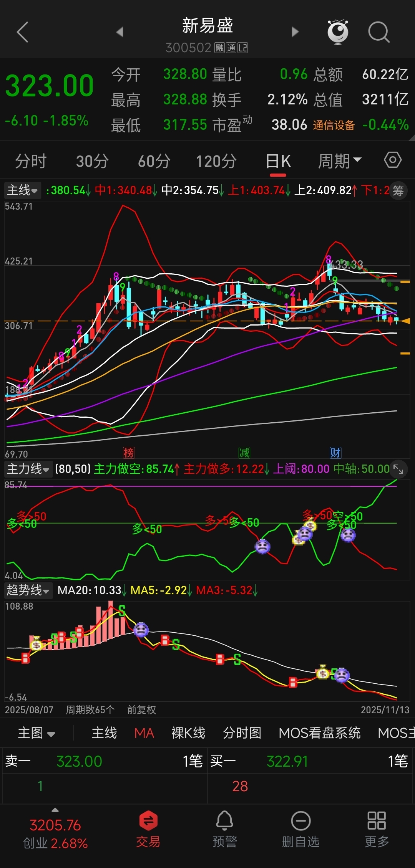The width and height of the screenshot is (415, 868).
Task: Tap the 最低 317.55 value
Action: (185, 125)
